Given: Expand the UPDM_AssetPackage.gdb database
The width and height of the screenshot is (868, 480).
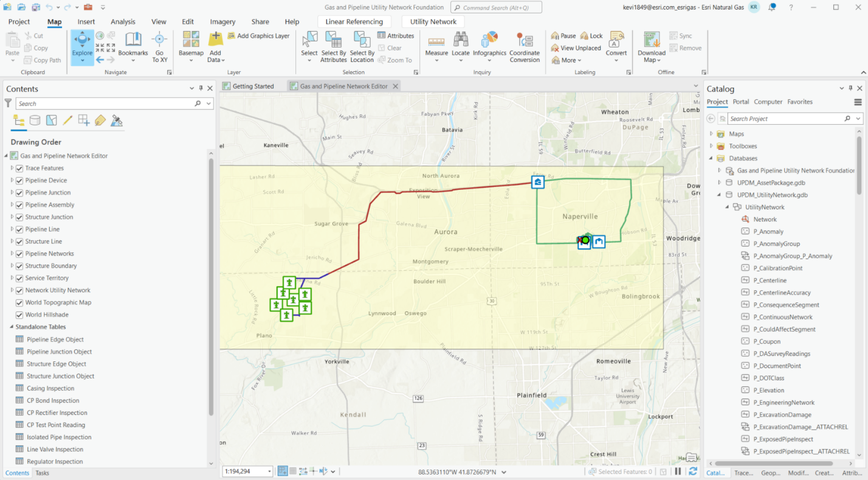Looking at the screenshot, I should click(x=718, y=183).
